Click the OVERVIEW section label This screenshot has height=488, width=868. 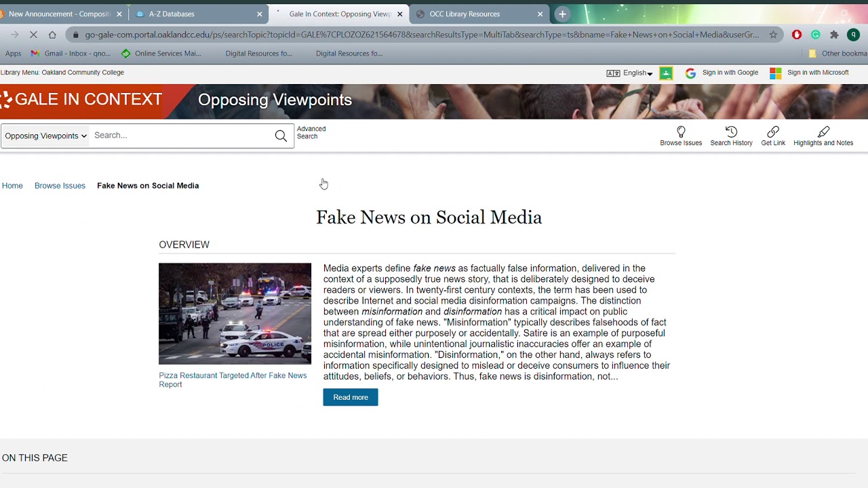pyautogui.click(x=184, y=245)
